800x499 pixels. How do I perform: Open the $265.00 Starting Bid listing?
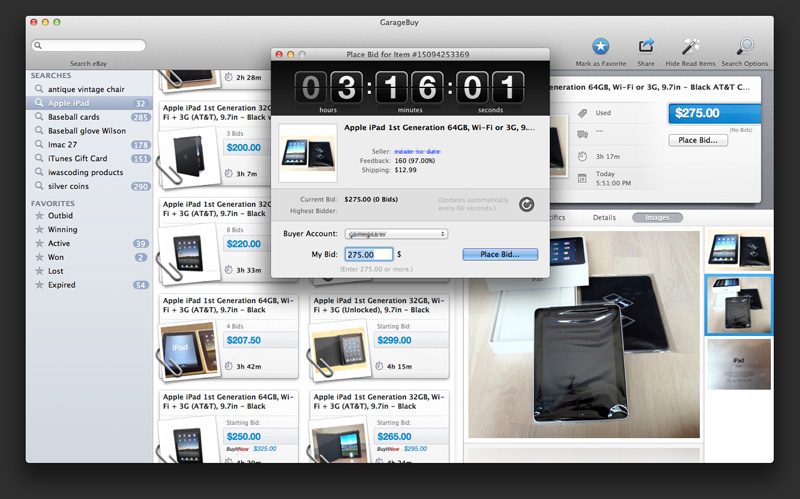(379, 427)
